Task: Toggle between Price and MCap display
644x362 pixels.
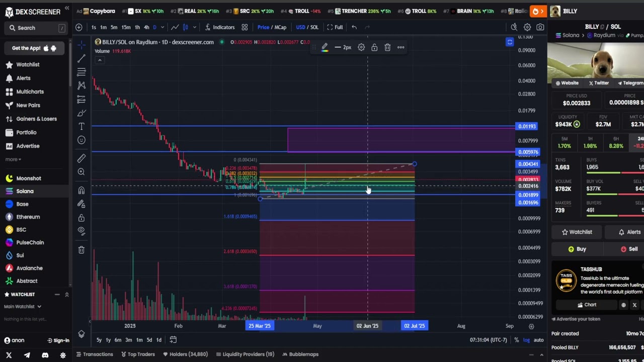Action: point(272,27)
